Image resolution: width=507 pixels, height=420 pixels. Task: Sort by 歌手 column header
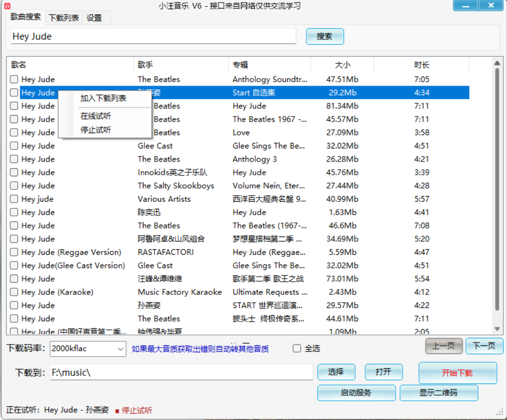(181, 65)
